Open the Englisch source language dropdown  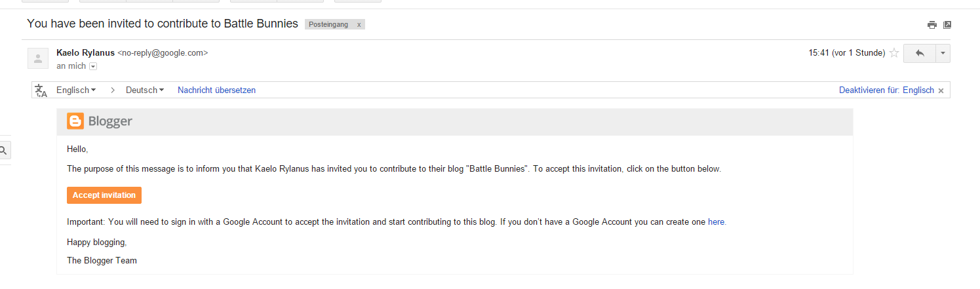[76, 90]
